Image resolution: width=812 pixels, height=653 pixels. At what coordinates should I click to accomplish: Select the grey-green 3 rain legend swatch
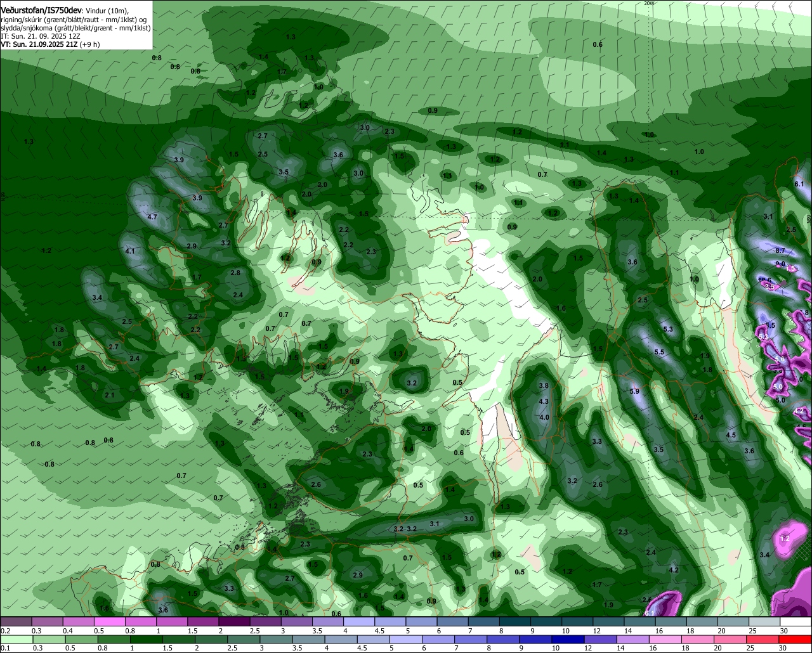tap(276, 639)
